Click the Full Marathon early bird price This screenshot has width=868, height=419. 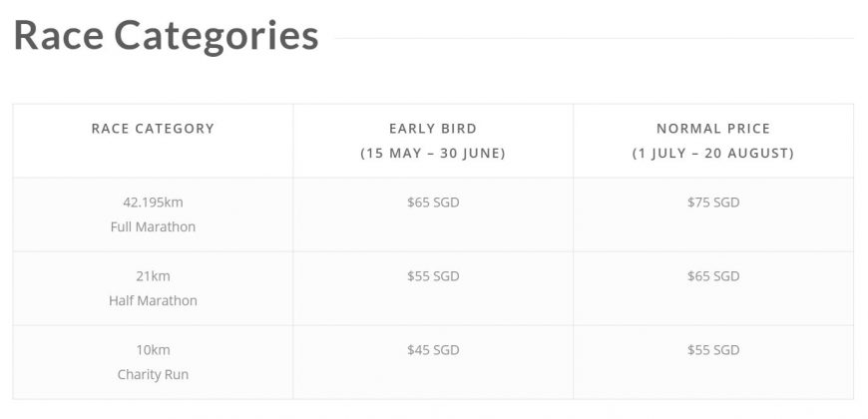click(x=433, y=203)
